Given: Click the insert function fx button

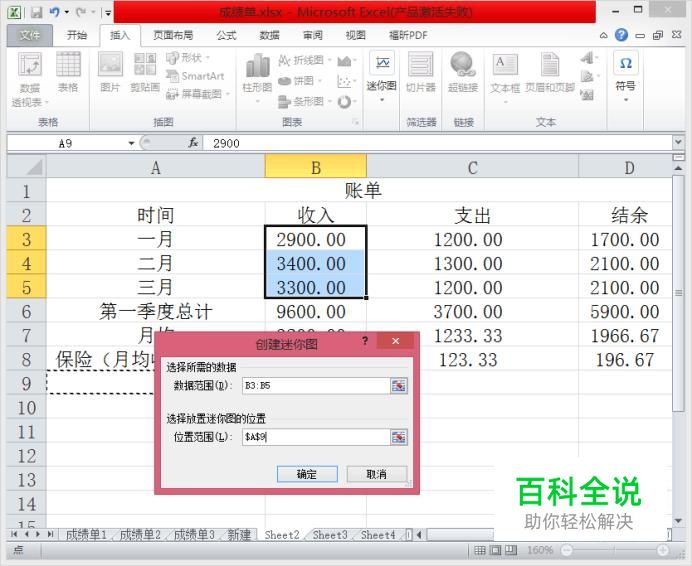Looking at the screenshot, I should pos(193,143).
